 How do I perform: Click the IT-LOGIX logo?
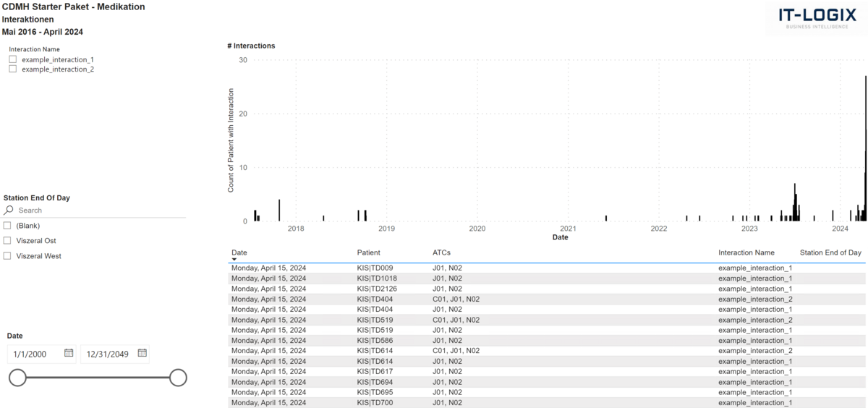point(816,18)
